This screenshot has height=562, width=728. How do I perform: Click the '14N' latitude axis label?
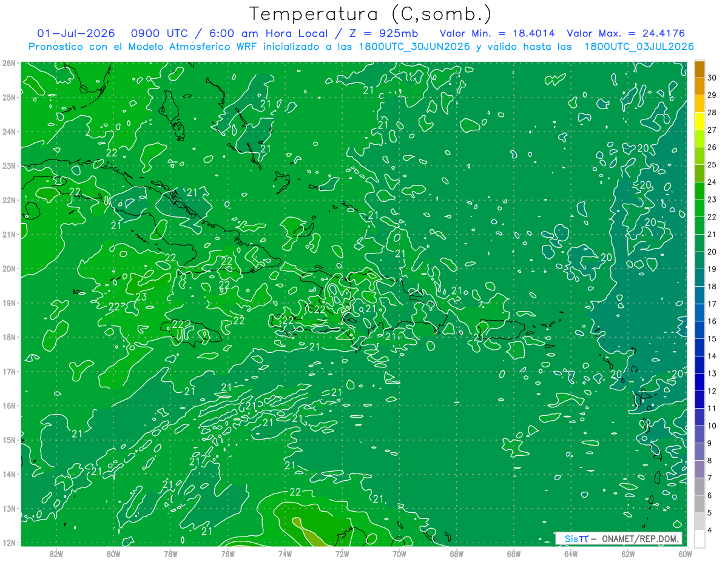(x=8, y=474)
